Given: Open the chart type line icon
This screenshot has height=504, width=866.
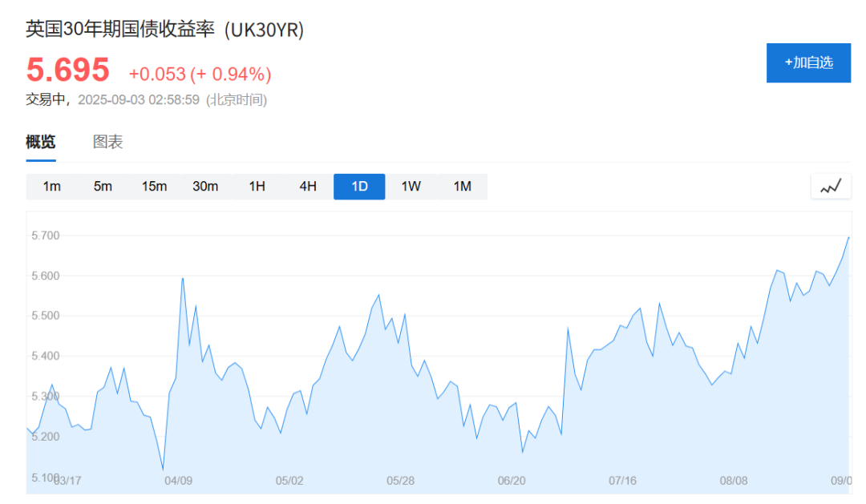Looking at the screenshot, I should point(831,186).
